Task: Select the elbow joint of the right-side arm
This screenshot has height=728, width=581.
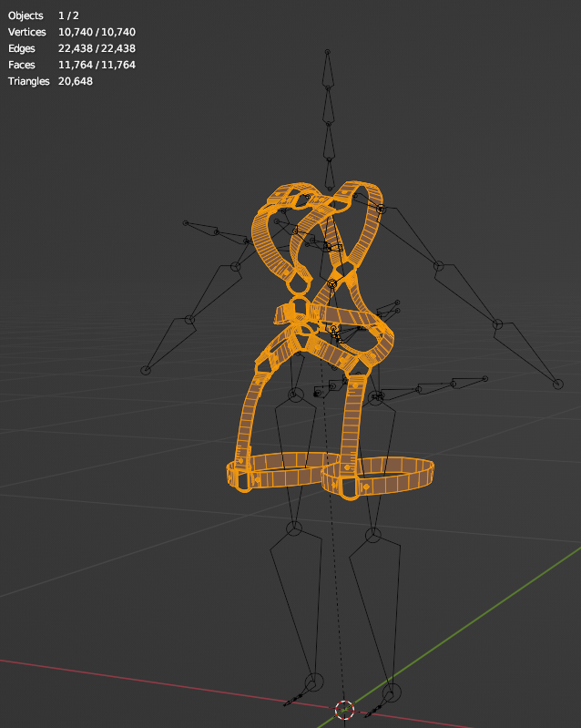Action: click(497, 324)
